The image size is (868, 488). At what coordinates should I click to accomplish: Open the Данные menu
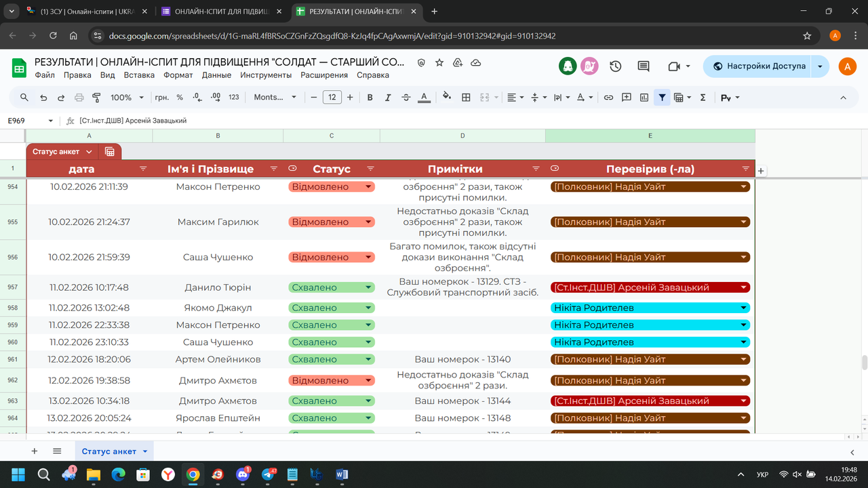[216, 75]
